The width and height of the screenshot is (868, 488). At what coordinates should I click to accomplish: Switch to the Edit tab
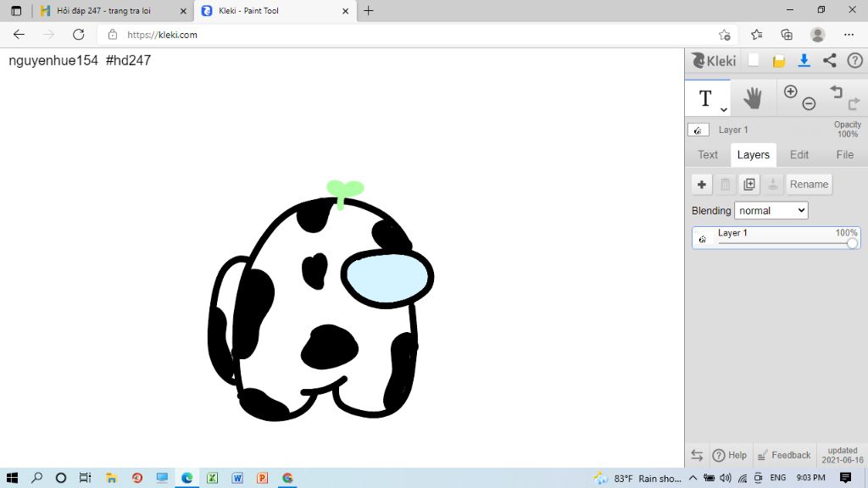pos(798,155)
